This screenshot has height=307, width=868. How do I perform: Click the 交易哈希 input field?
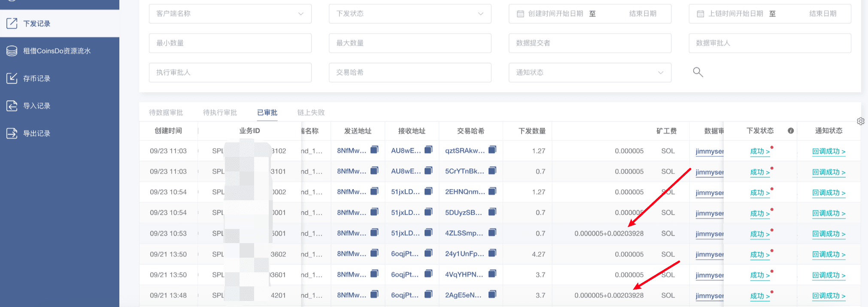[x=410, y=72]
